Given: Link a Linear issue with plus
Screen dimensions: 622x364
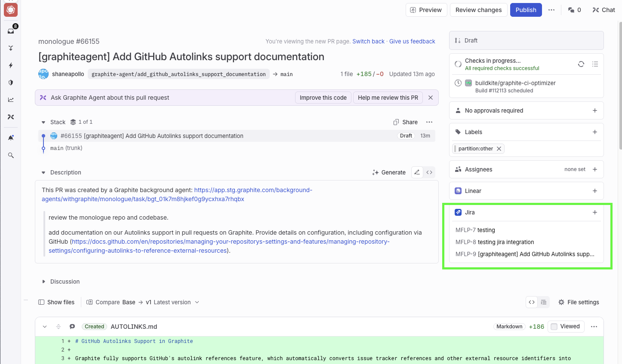Looking at the screenshot, I should pyautogui.click(x=595, y=191).
